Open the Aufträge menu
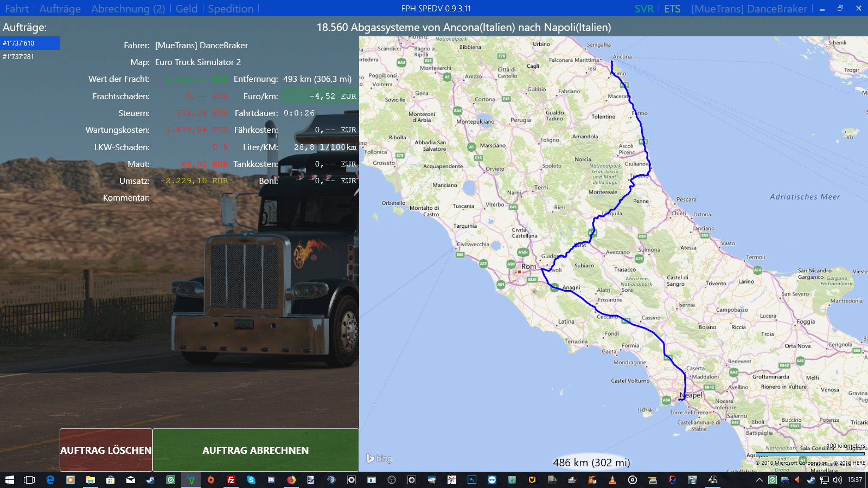The height and width of the screenshot is (488, 868). pos(60,9)
